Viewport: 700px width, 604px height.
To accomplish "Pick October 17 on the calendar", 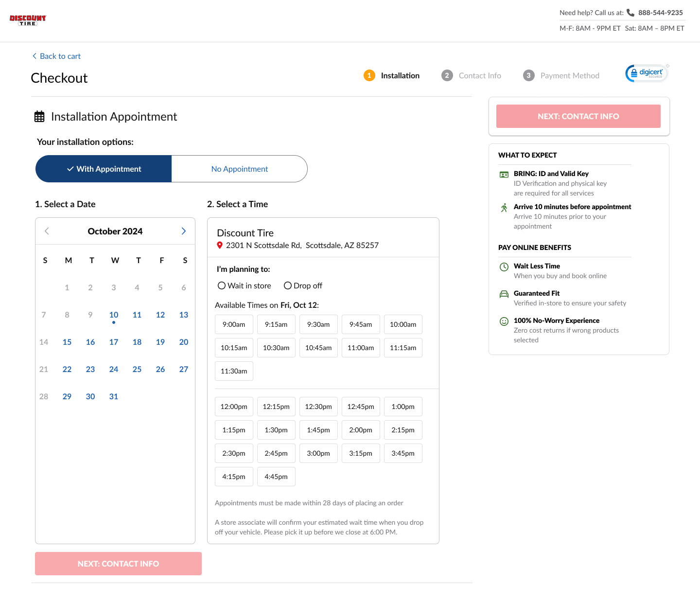I will [114, 342].
